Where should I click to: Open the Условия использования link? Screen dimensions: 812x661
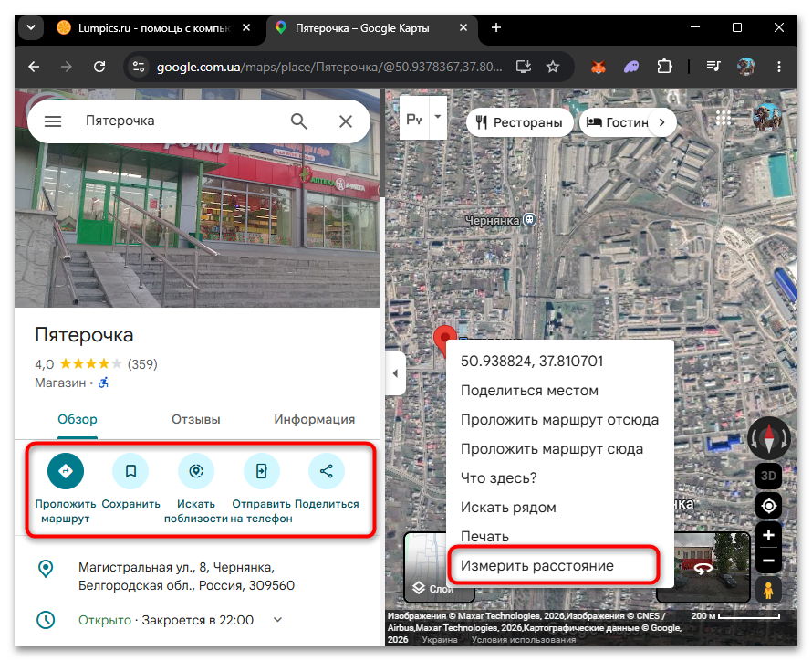click(524, 640)
